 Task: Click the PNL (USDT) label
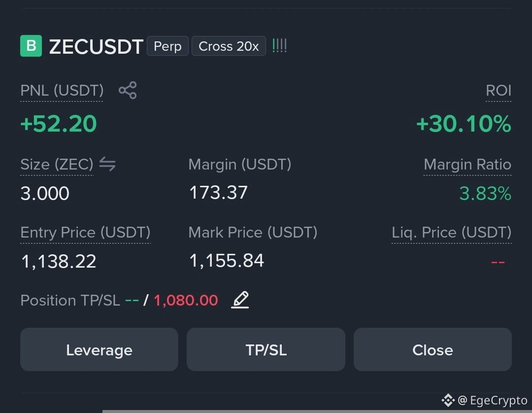(x=62, y=91)
